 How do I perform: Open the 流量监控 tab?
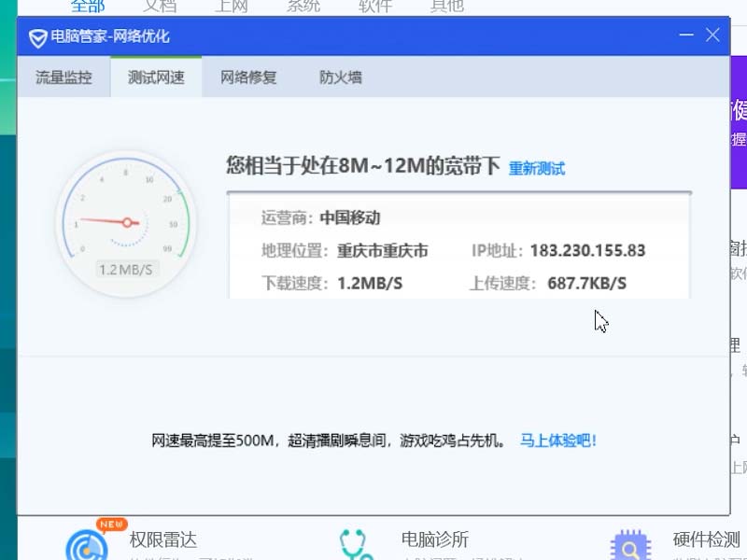63,77
